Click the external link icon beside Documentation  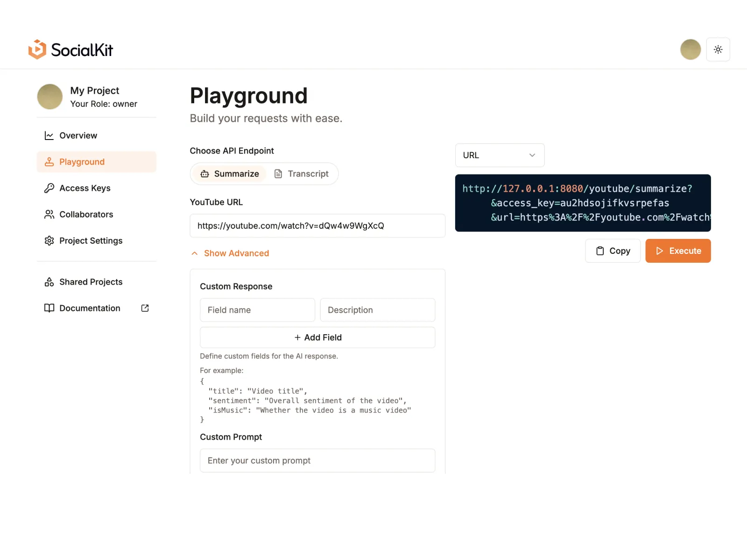coord(145,308)
